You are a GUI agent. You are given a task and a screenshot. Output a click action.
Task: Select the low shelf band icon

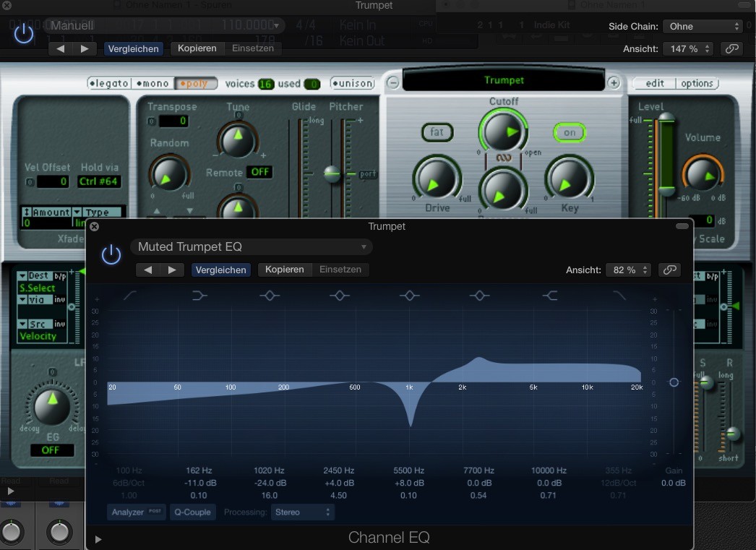point(199,296)
